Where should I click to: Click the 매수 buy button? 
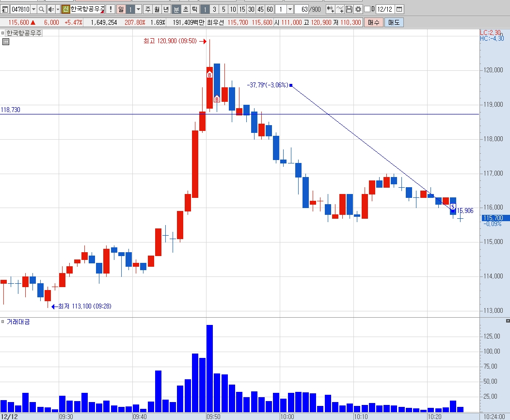point(374,22)
